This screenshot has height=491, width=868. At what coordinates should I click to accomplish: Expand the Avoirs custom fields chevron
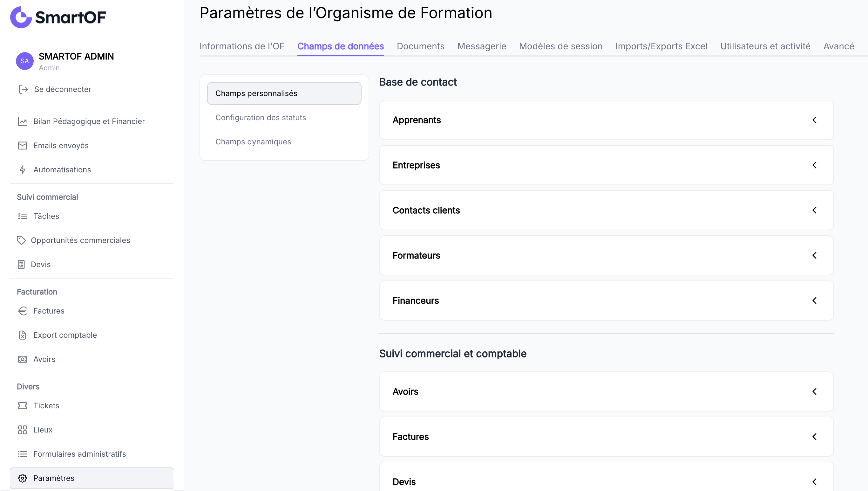pos(814,391)
